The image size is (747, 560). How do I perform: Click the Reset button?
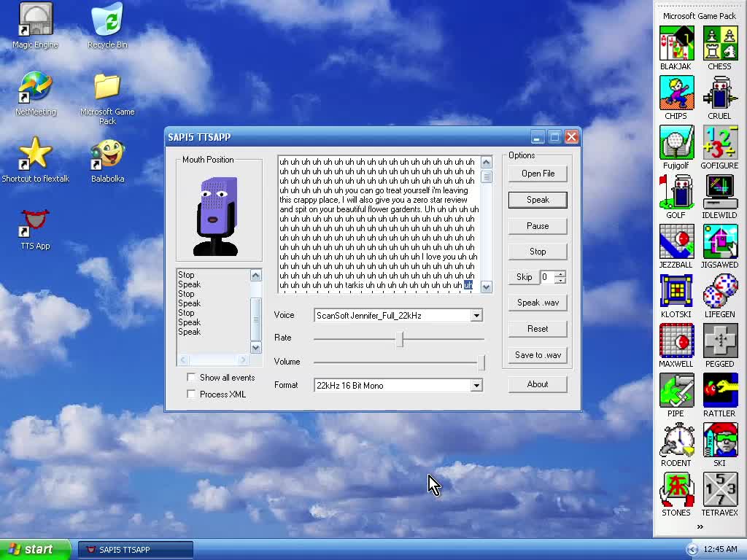[x=538, y=329]
